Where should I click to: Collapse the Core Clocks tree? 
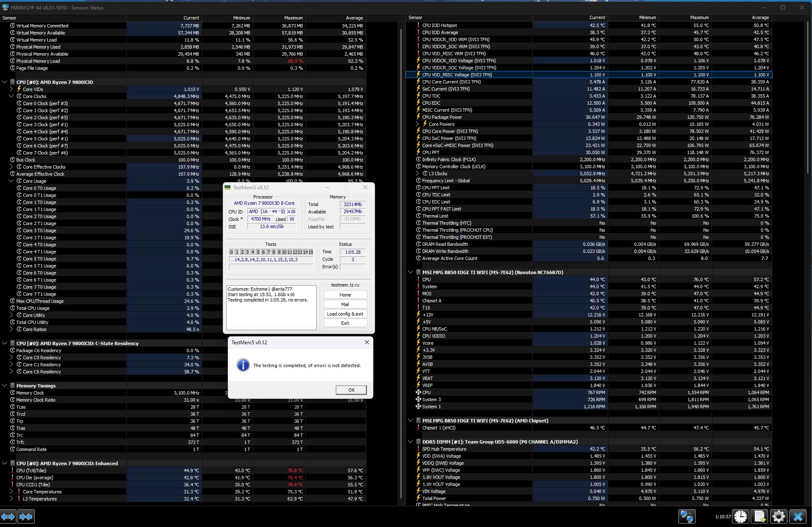point(12,96)
